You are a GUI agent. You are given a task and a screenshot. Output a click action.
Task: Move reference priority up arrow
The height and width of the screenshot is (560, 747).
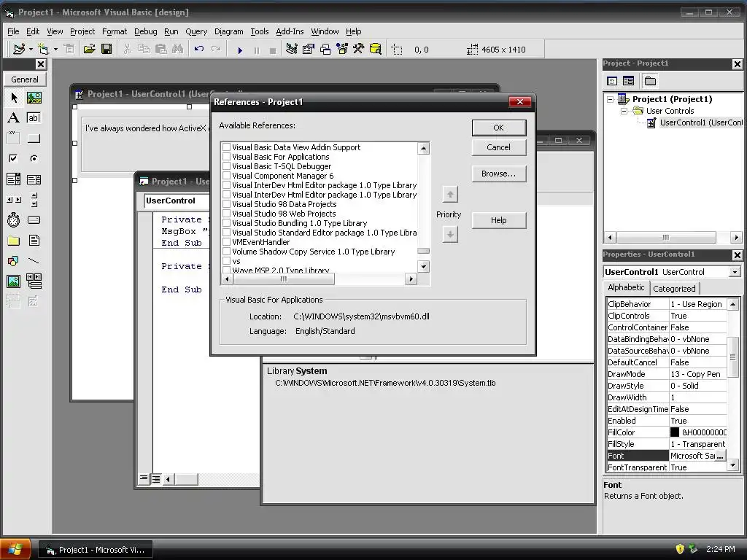click(x=450, y=194)
